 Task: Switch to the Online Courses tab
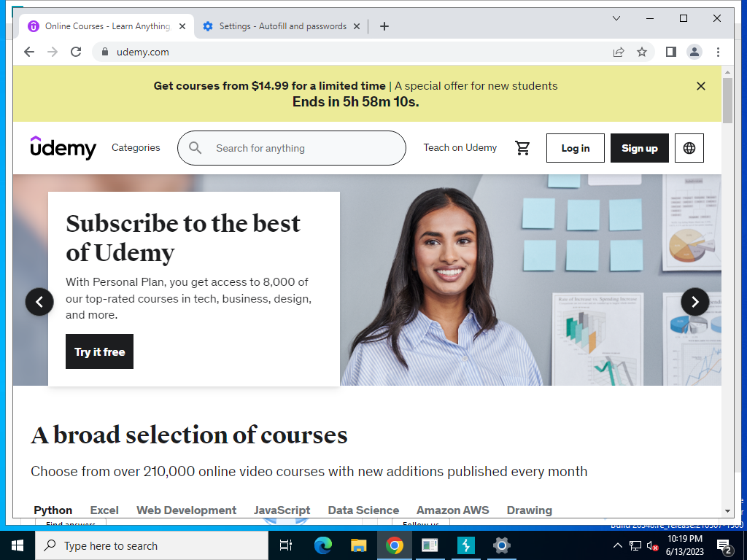pos(107,26)
